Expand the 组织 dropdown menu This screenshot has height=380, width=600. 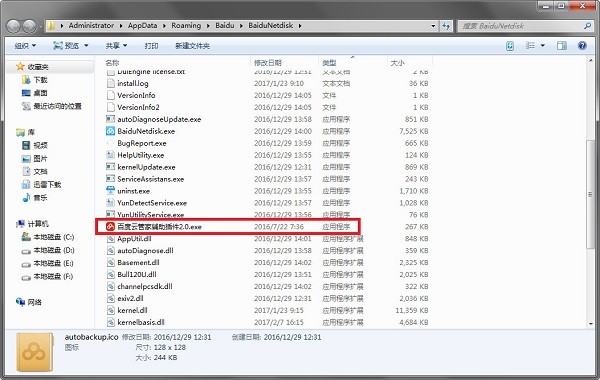pyautogui.click(x=25, y=46)
